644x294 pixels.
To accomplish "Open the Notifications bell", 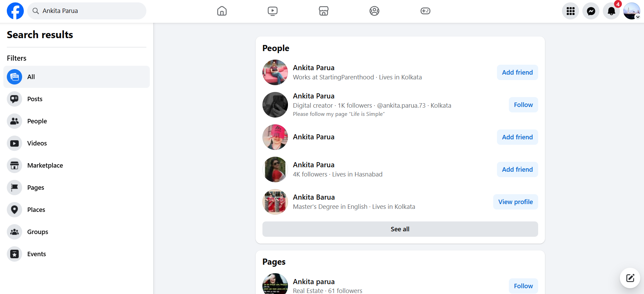I will [x=611, y=11].
